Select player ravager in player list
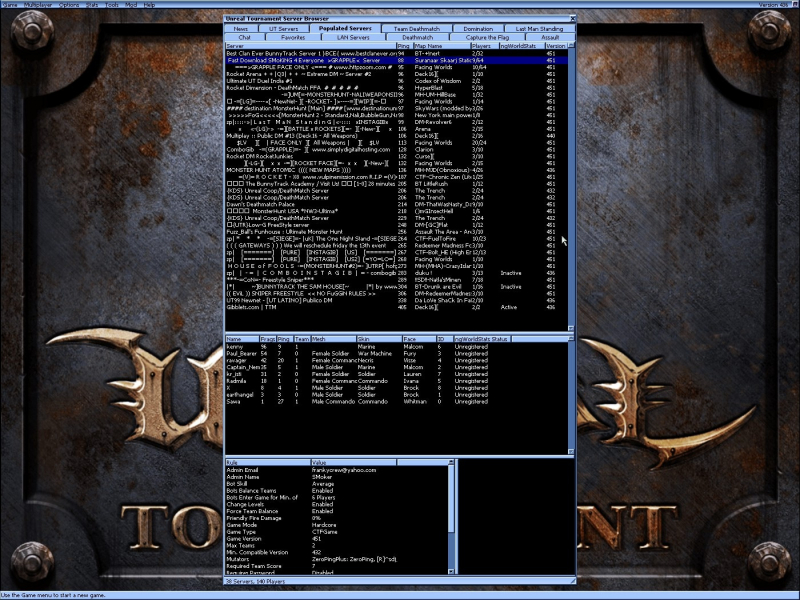The height and width of the screenshot is (600, 800). coord(396,360)
